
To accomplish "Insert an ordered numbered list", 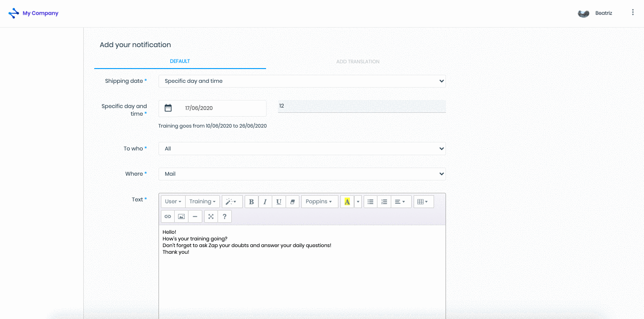I will [384, 202].
